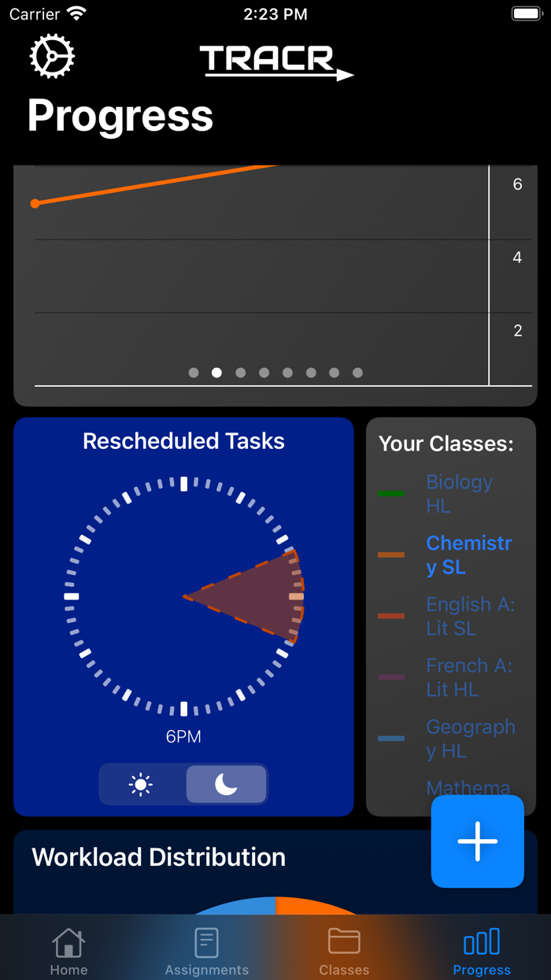Image resolution: width=551 pixels, height=980 pixels.
Task: Tap the Home tab icon
Action: click(68, 941)
